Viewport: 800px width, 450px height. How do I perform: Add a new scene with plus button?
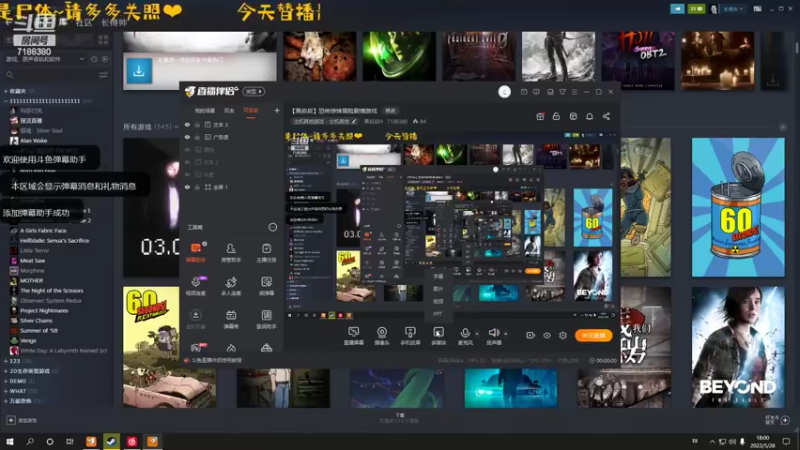(x=277, y=110)
